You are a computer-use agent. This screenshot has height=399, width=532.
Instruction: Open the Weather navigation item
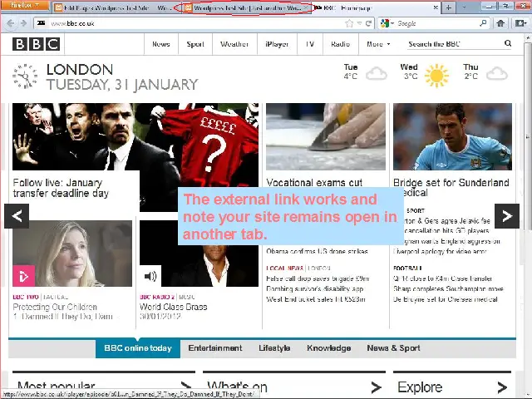(234, 44)
